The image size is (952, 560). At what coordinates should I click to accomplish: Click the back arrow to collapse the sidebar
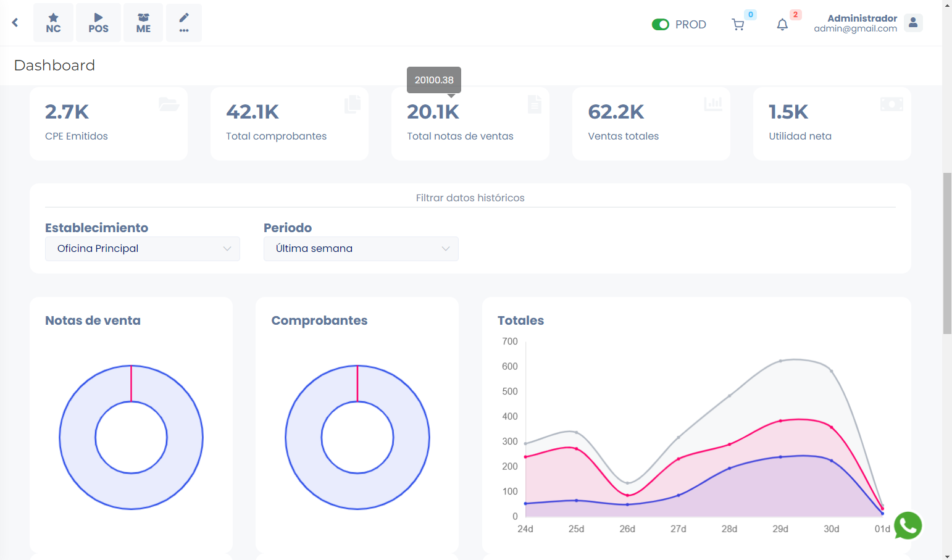15,23
